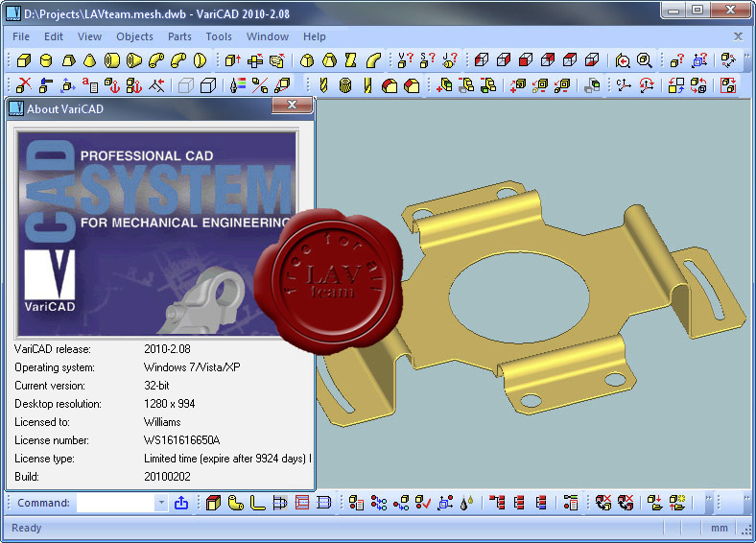
Task: Select the Cylinder solid tool
Action: (x=46, y=60)
